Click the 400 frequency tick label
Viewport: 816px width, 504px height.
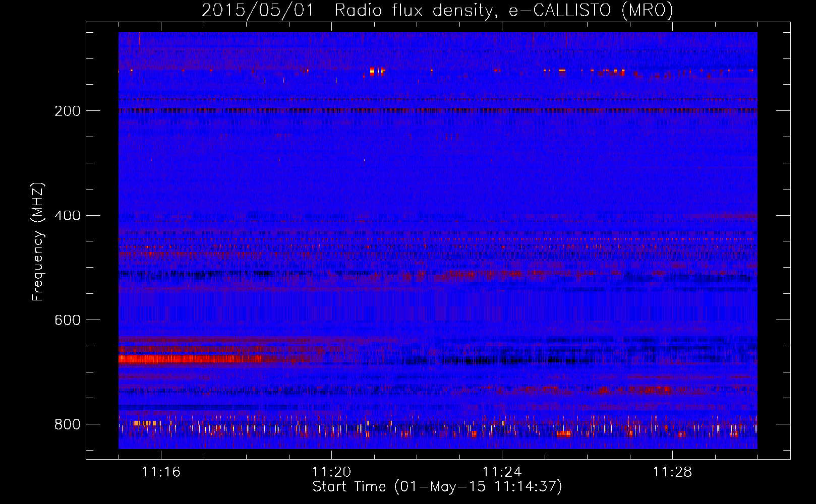(x=67, y=216)
